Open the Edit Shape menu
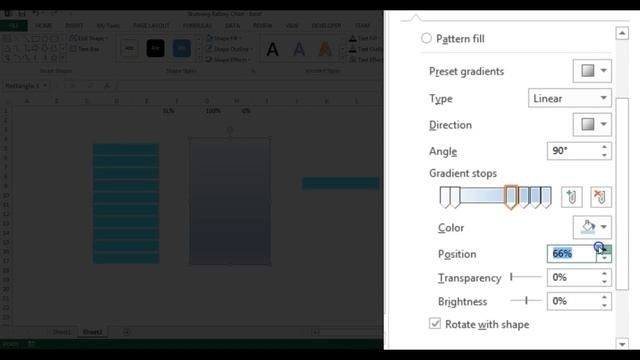Viewport: 640px width, 360px height. (89, 38)
